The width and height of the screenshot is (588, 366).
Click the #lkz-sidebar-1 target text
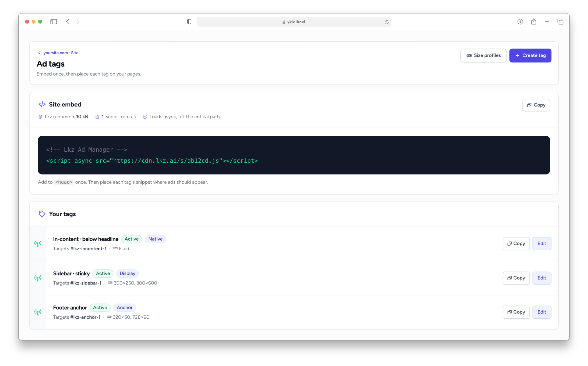pos(86,283)
